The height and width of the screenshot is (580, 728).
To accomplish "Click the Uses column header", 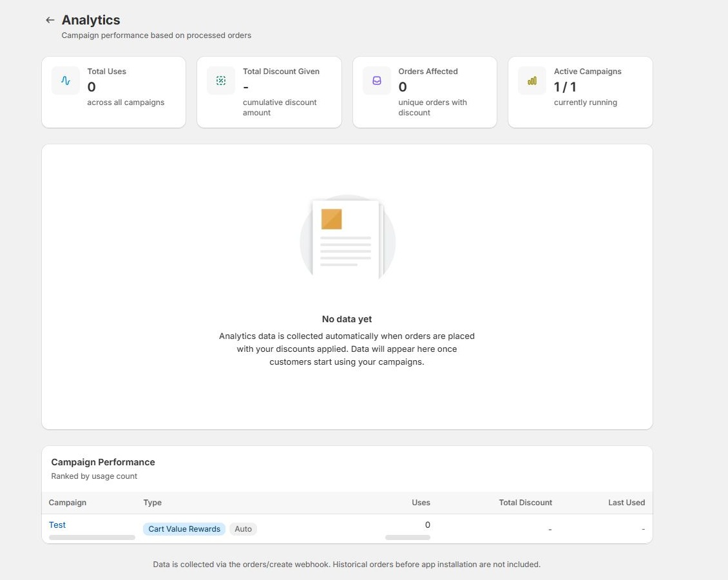I will click(421, 503).
